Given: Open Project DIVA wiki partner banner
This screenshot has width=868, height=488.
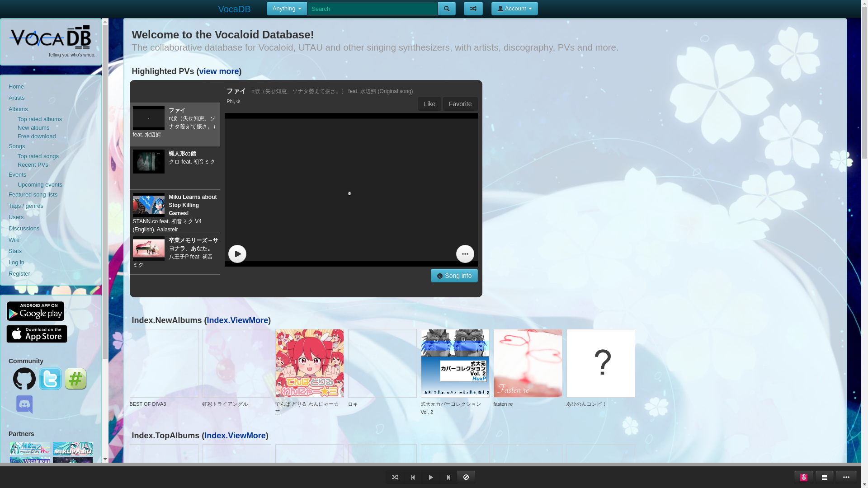Looking at the screenshot, I should coord(30,449).
